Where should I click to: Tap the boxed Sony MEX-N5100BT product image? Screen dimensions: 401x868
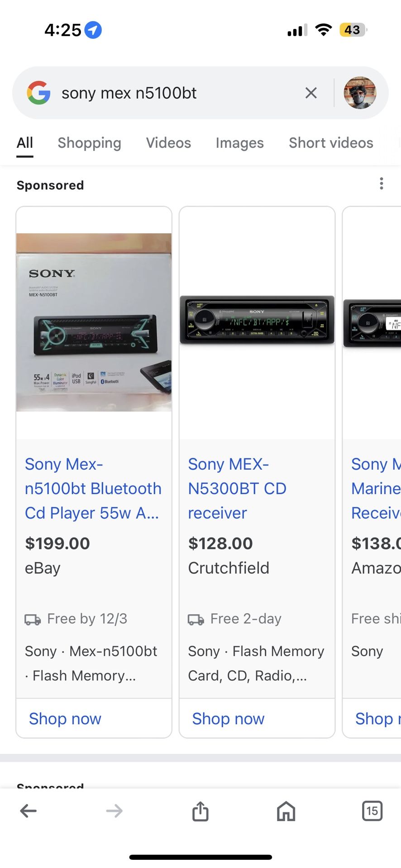(94, 322)
